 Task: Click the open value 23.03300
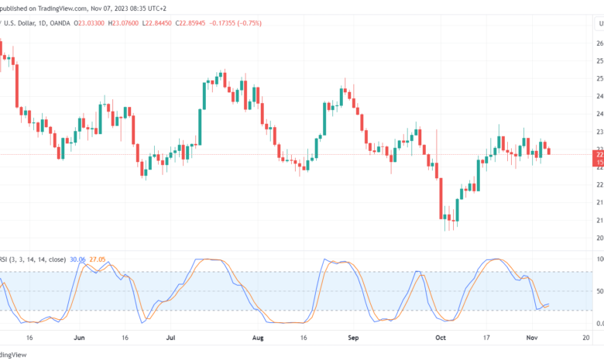(91, 23)
